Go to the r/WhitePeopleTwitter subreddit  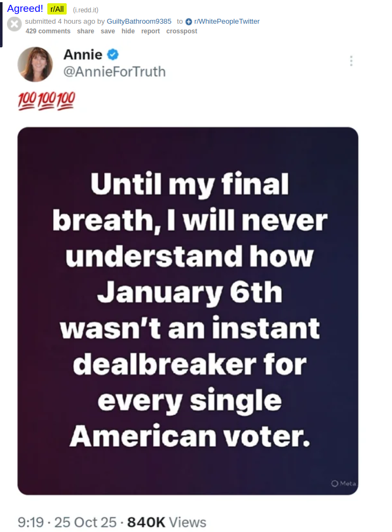pyautogui.click(x=227, y=22)
